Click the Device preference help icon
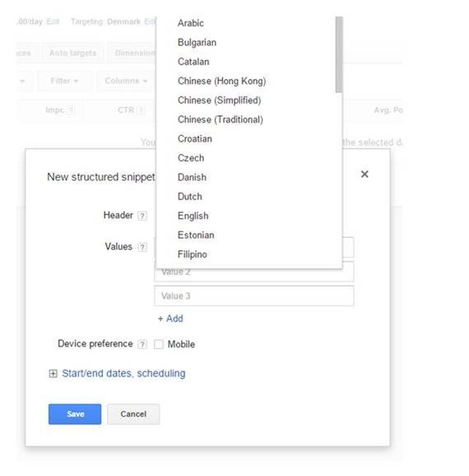This screenshot has height=476, width=469. pyautogui.click(x=142, y=344)
